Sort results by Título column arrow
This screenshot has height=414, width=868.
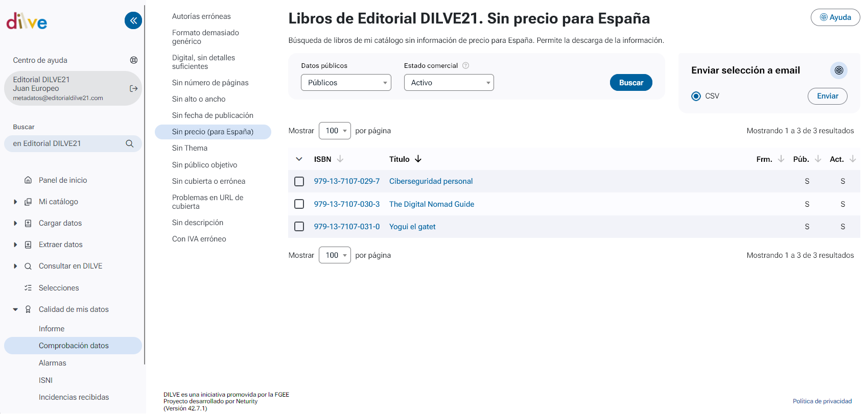pyautogui.click(x=418, y=159)
